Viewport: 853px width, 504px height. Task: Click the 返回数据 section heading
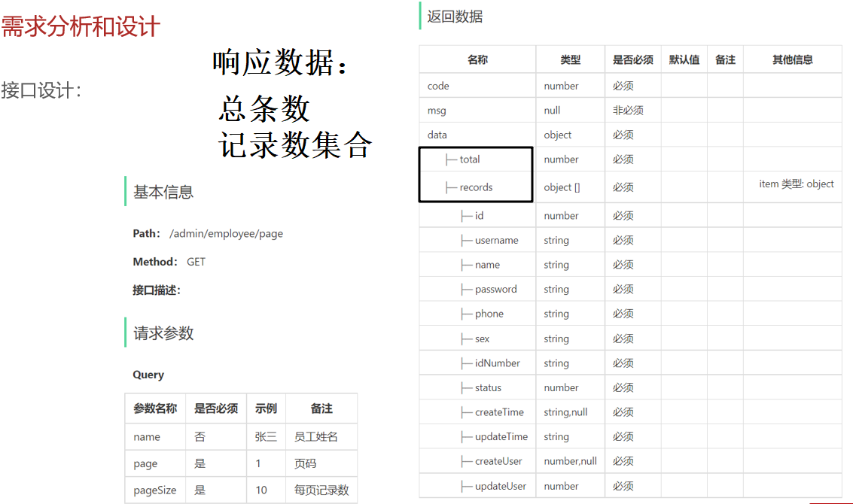pos(455,17)
